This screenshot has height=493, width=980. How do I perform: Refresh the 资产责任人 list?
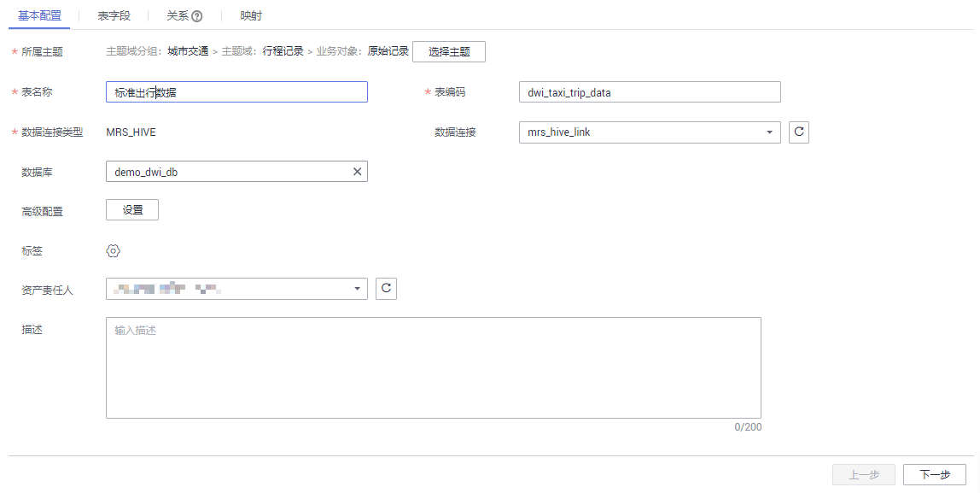[x=387, y=289]
